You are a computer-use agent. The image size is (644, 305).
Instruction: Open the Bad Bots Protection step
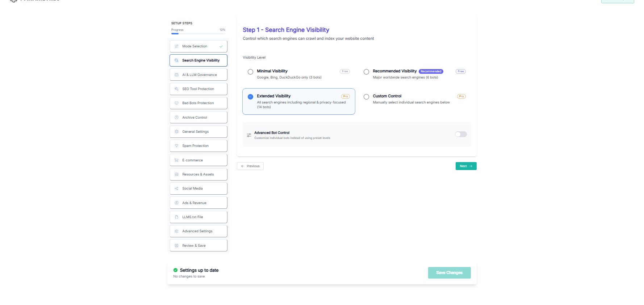coord(198,103)
